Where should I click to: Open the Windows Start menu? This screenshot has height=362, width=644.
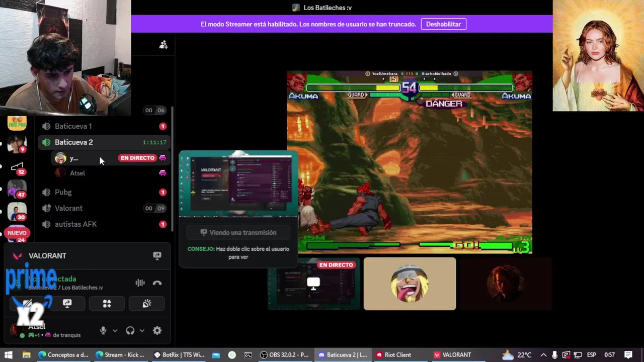click(x=9, y=355)
